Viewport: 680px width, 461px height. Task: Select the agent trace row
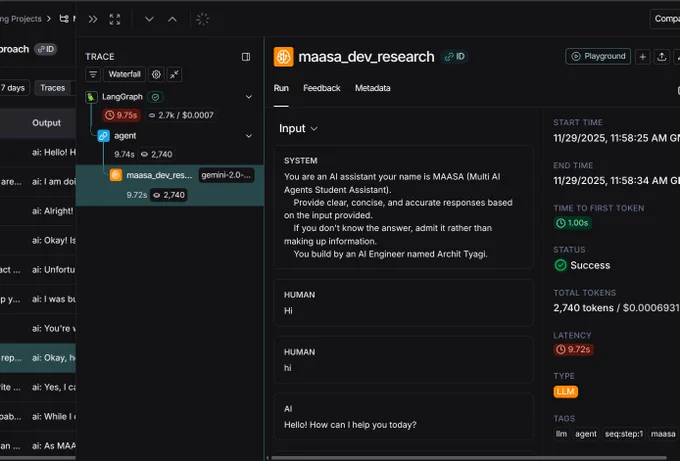[170, 145]
